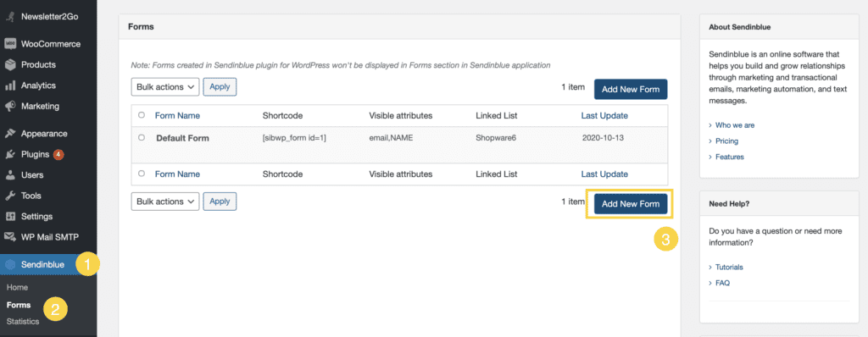Open the Features link
Viewport: 868px width, 337px height.
(x=730, y=157)
